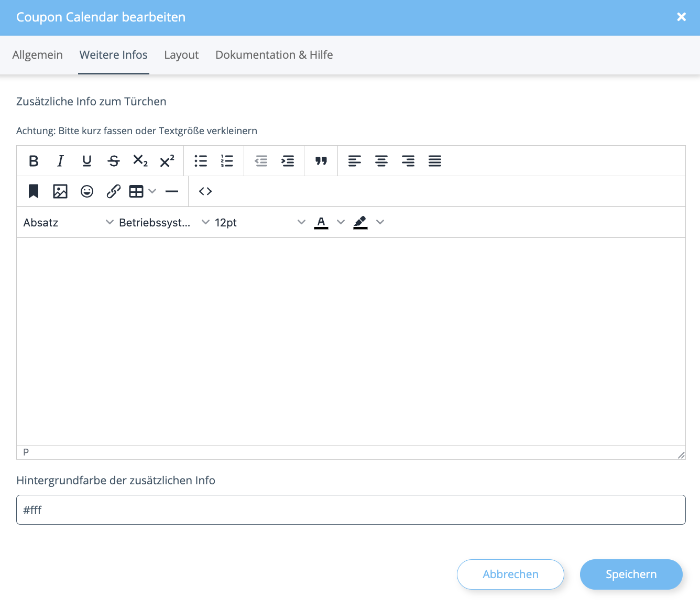Select the Weitere Infos tab
Screen dimensions: 700x608
[114, 55]
